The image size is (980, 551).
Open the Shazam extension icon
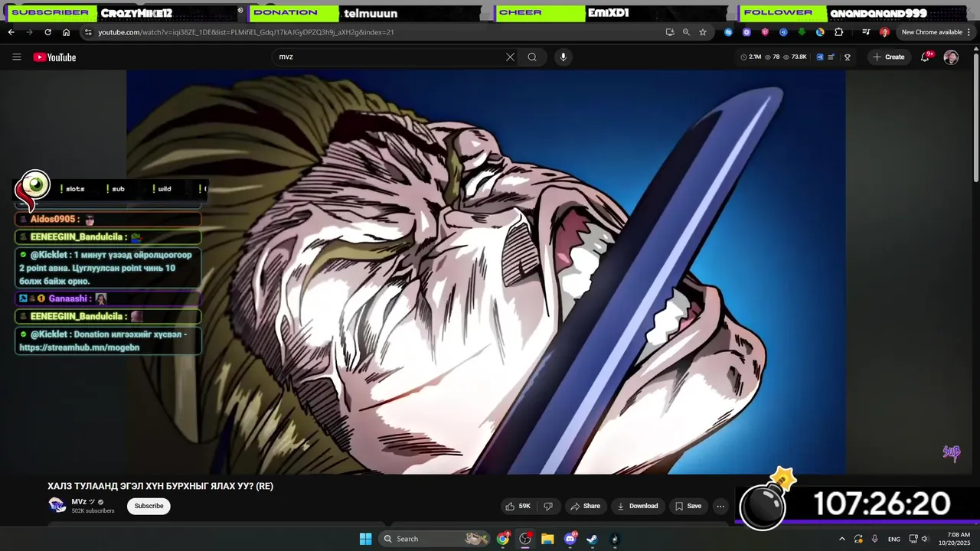pos(728,32)
